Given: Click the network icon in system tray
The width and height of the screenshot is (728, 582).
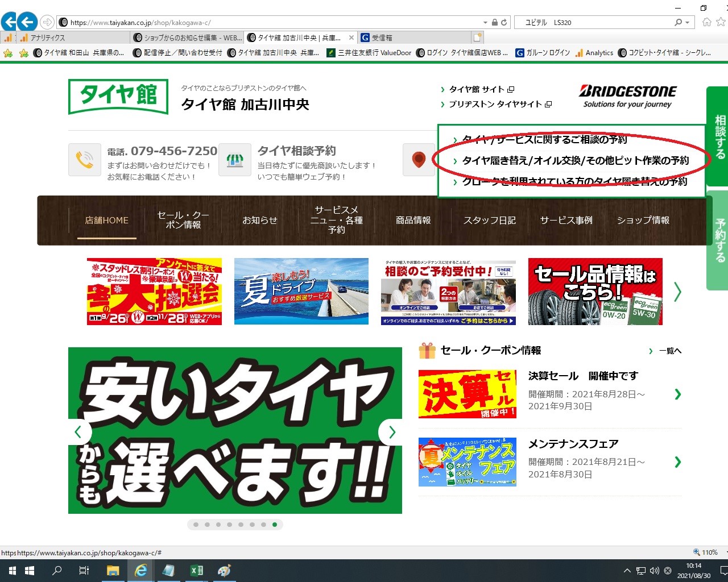Looking at the screenshot, I should (641, 571).
